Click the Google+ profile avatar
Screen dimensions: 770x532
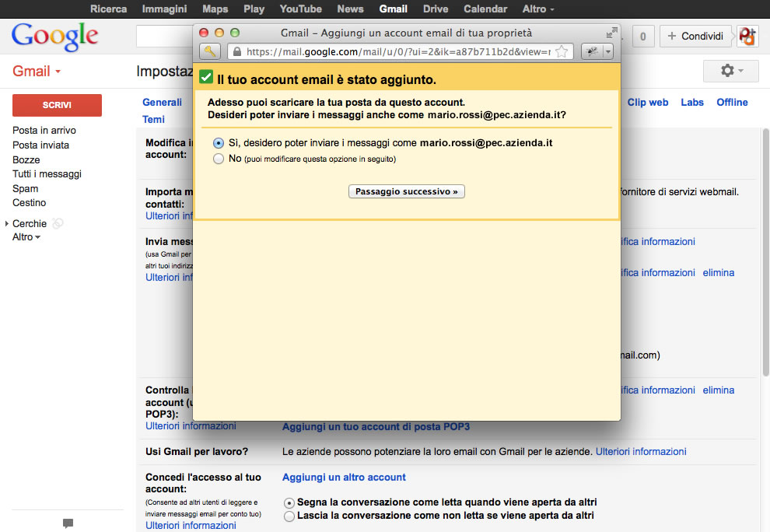747,36
